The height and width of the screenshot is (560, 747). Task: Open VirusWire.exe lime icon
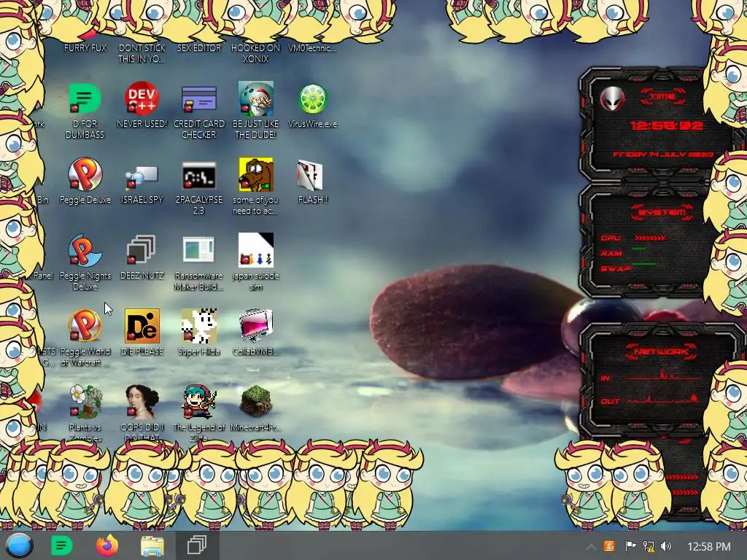point(312,98)
